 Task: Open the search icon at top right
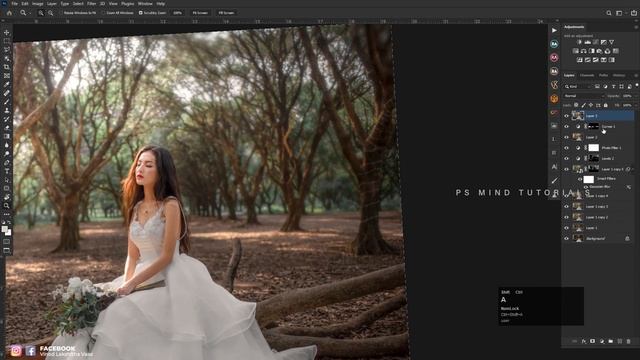(x=609, y=13)
